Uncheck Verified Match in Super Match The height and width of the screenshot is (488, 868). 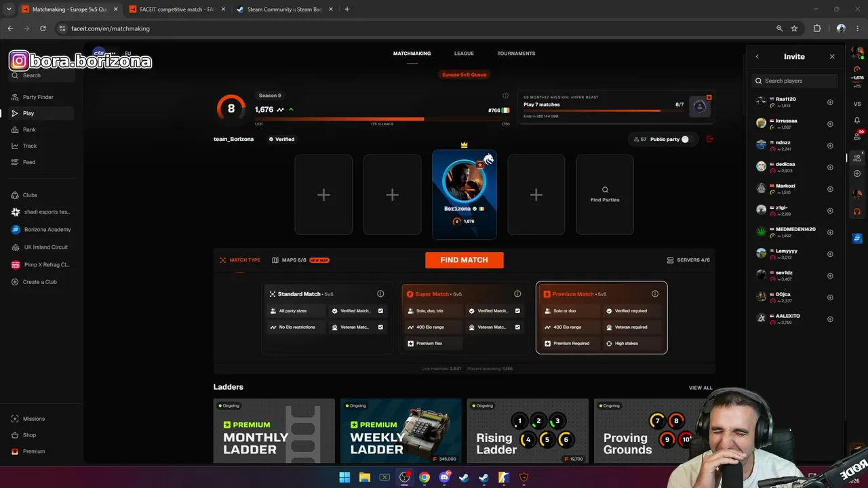point(517,311)
